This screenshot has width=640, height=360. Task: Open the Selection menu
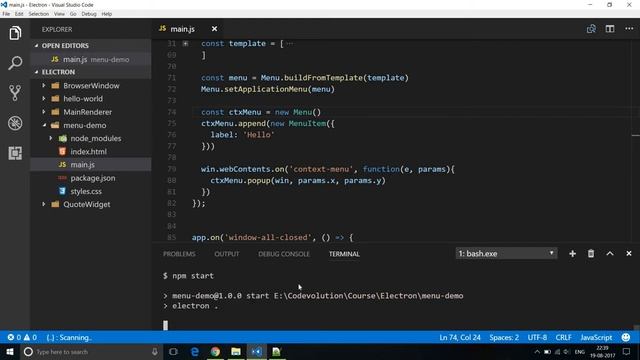(39, 14)
